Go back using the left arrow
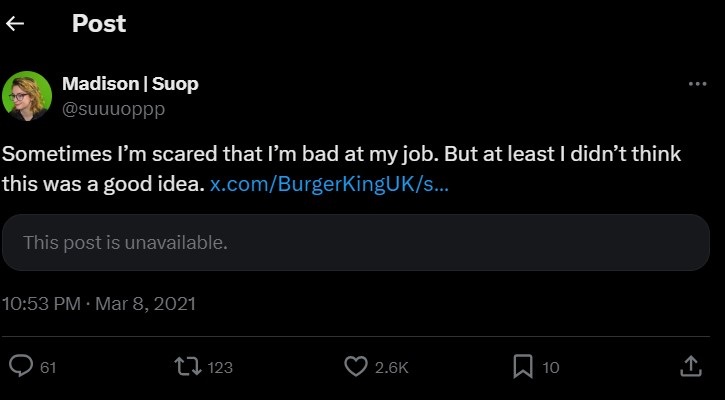This screenshot has width=725, height=400. pyautogui.click(x=15, y=24)
